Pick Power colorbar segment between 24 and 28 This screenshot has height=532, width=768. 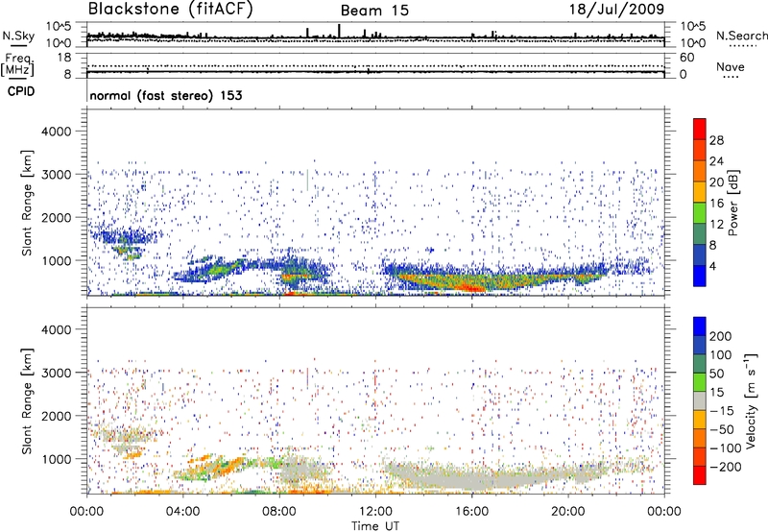[x=700, y=150]
